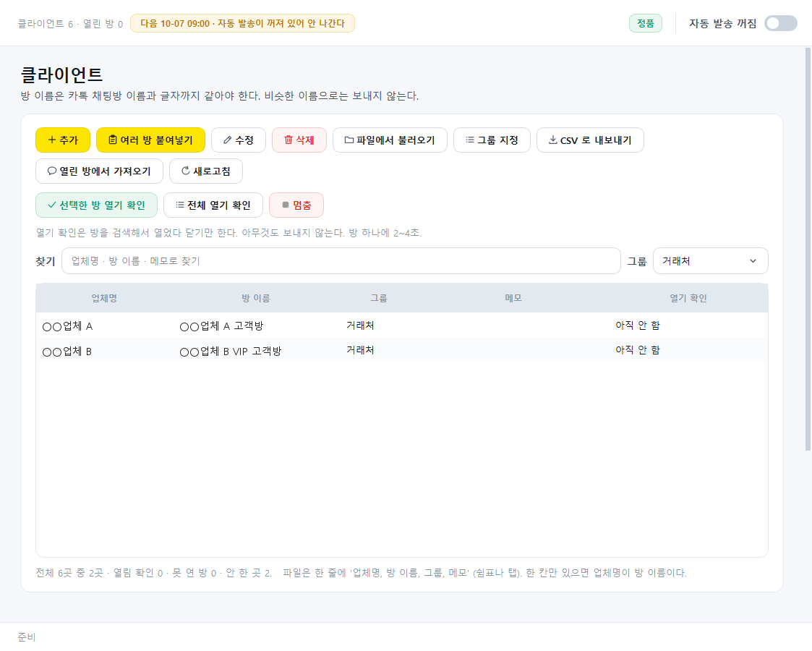Click the 선택한 방 열기 확인 button
The image size is (812, 651).
pyautogui.click(x=96, y=205)
